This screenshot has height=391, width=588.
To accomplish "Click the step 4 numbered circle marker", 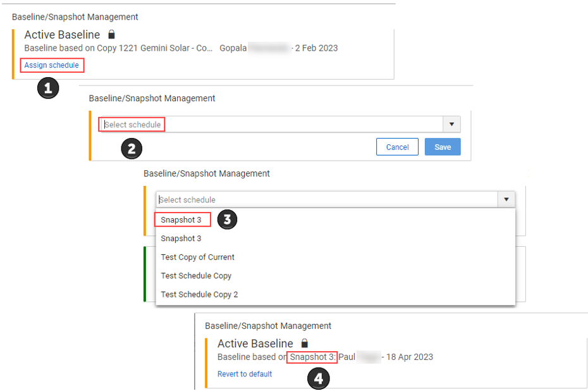I will pos(319,378).
